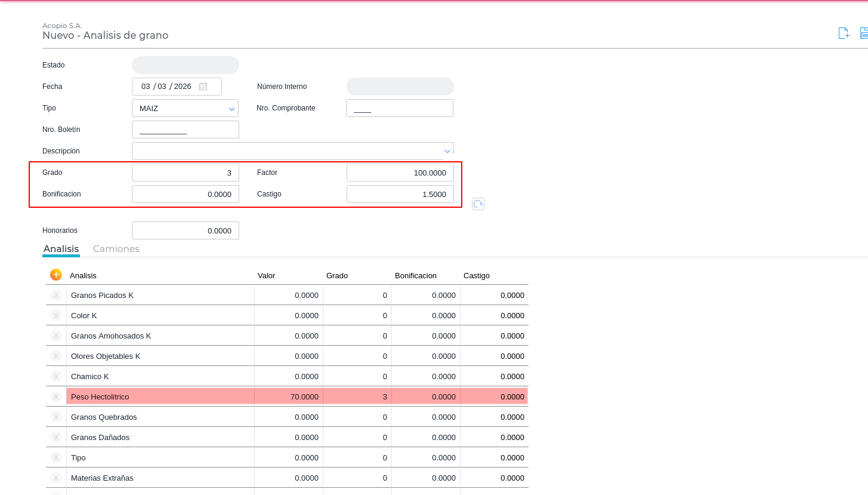Click the new document icon
This screenshot has width=868, height=495.
[x=844, y=33]
